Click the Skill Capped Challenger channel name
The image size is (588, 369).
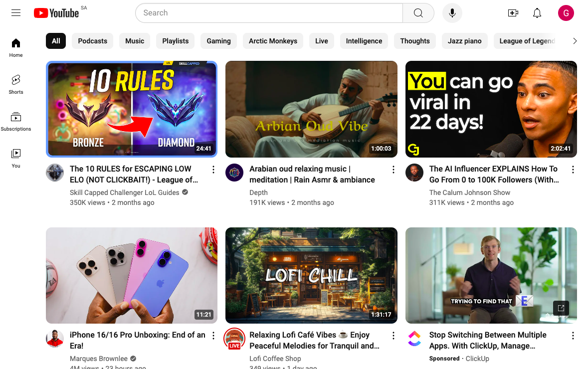(125, 192)
